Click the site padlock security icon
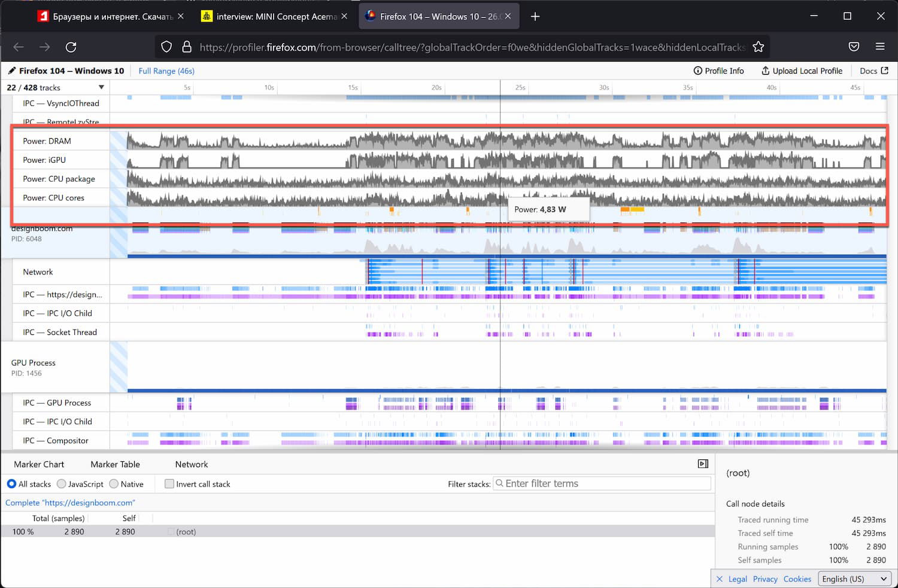Viewport: 898px width, 588px height. [187, 47]
